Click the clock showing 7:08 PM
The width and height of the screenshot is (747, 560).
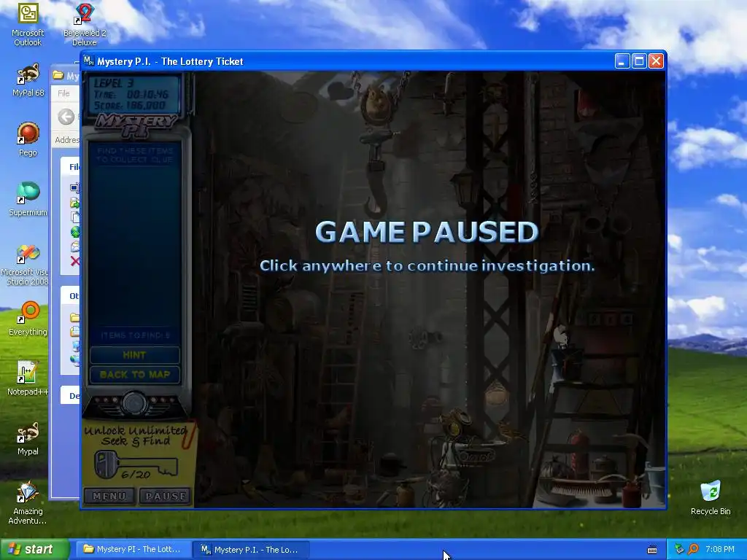pos(720,549)
